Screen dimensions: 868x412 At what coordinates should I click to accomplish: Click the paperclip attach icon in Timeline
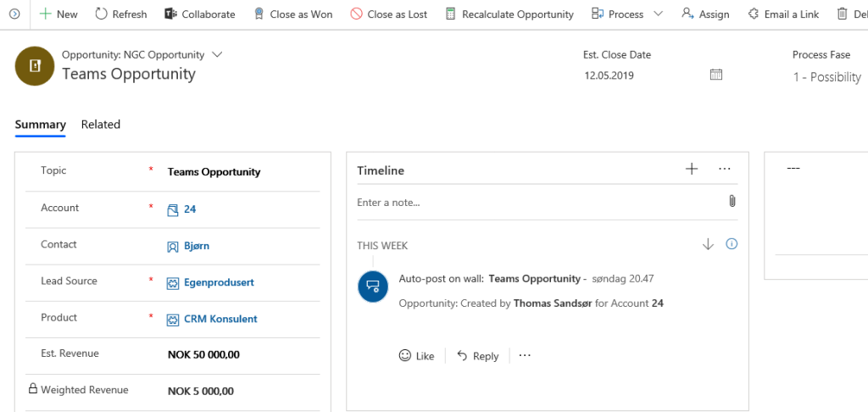pyautogui.click(x=732, y=201)
